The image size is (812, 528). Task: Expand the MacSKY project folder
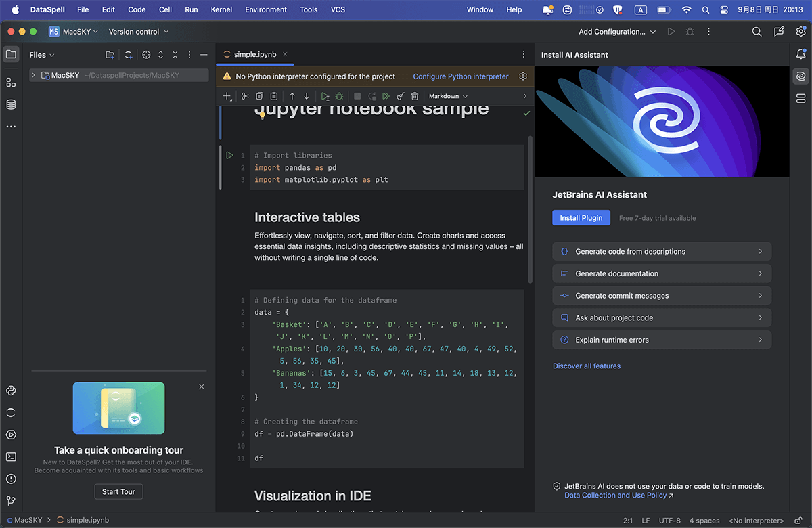[33, 75]
